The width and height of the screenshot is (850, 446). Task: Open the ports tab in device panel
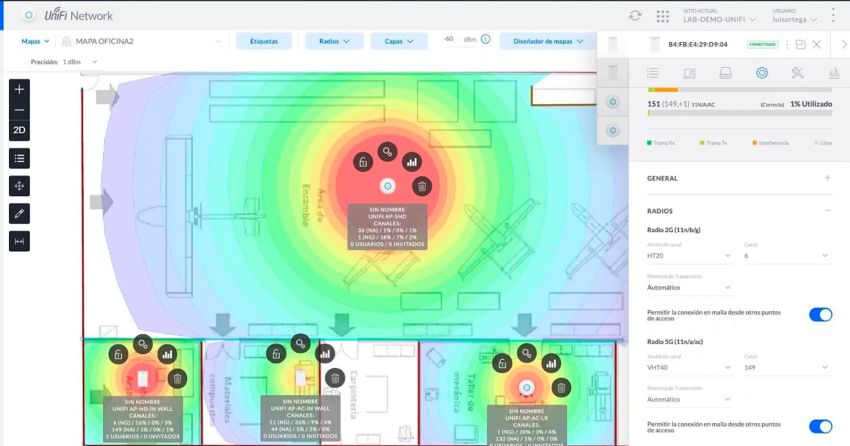pyautogui.click(x=725, y=73)
